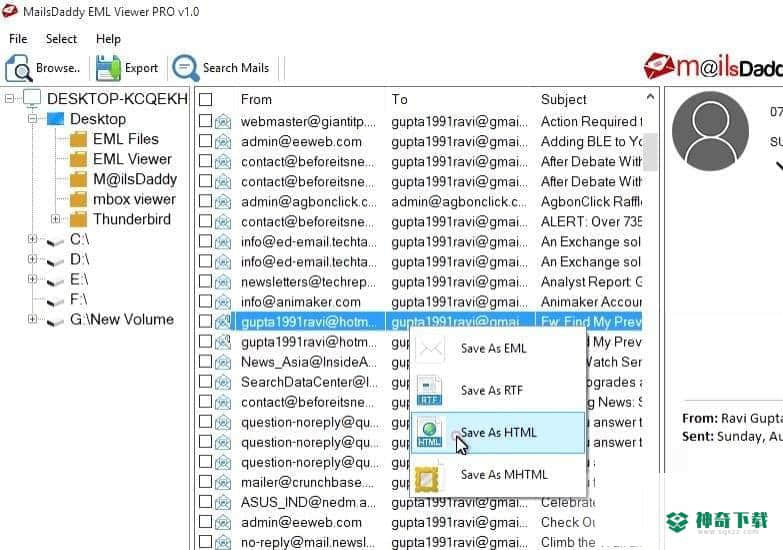Select the ALERT: Over 735 subject row
This screenshot has height=550, width=783.
(420, 221)
